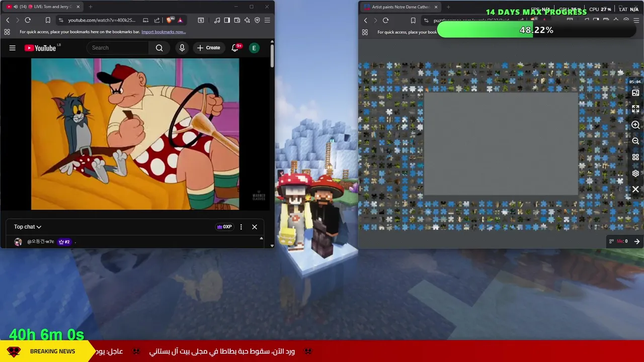Click the 05:04 puzzle timer
Screen dimensions: 644x362
click(x=634, y=81)
